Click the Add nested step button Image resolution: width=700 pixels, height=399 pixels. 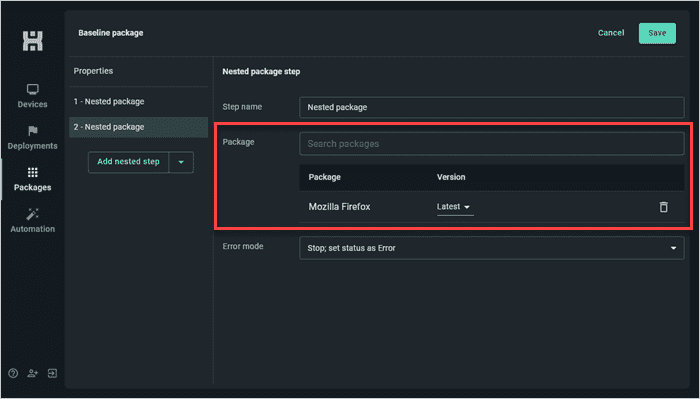(129, 162)
